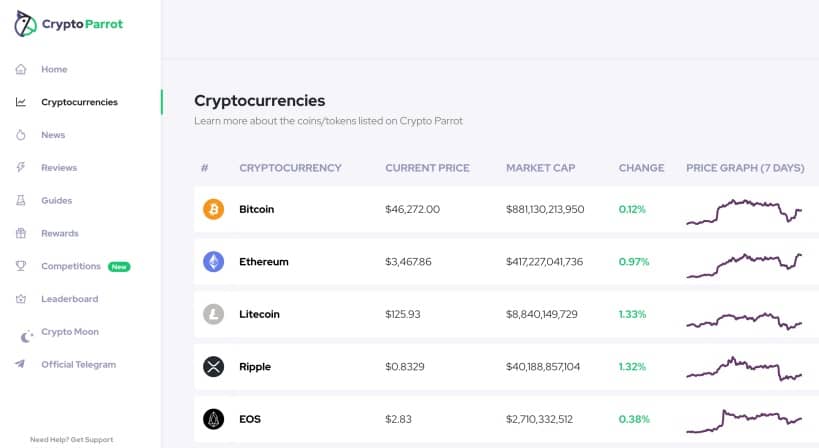Click the Ethereum coin icon
Screen dimensions: 819x448
tap(214, 262)
